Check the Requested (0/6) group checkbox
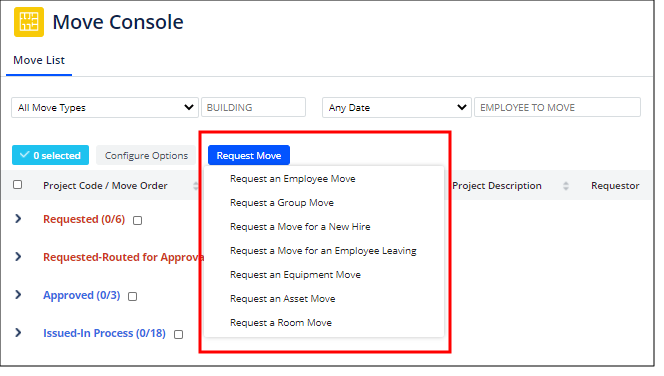This screenshot has width=664, height=376. point(137,221)
